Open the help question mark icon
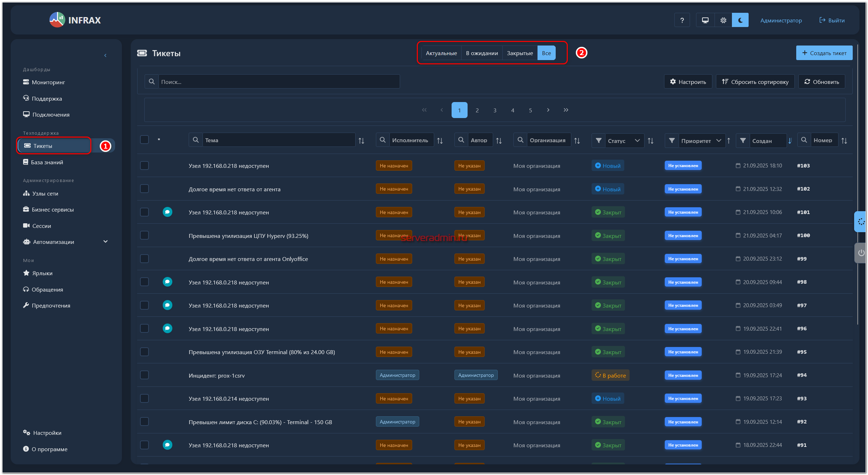The height and width of the screenshot is (475, 868). 682,20
